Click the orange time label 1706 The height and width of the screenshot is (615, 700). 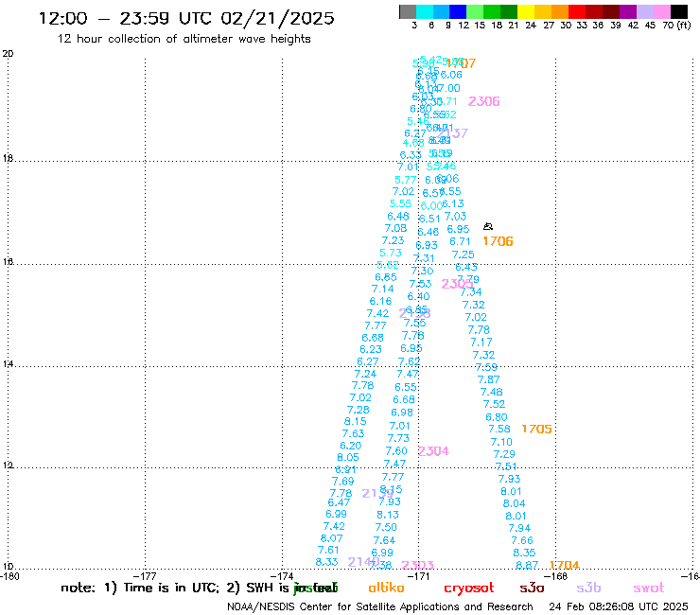[498, 241]
